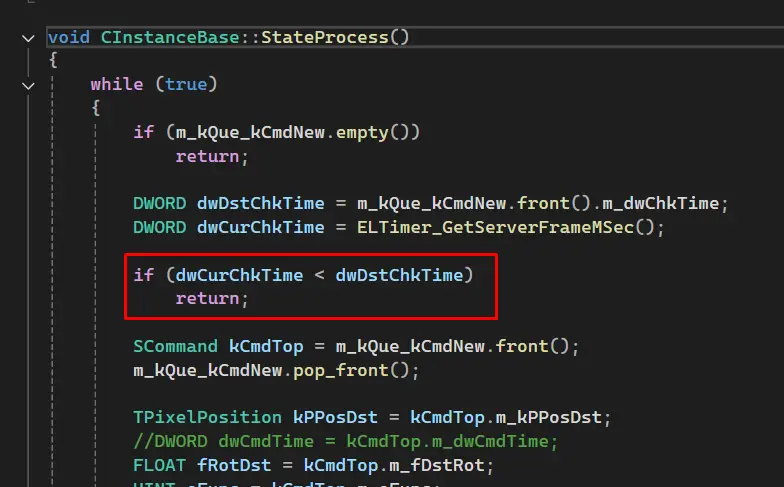Screen dimensions: 784x487
Task: Click the return under the empty() check
Action: click(x=208, y=156)
